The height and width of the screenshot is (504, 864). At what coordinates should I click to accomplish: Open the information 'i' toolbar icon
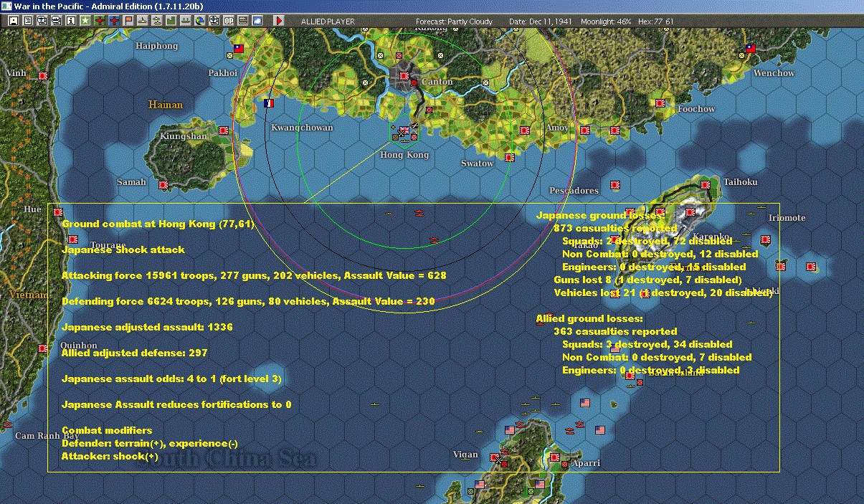(70, 21)
